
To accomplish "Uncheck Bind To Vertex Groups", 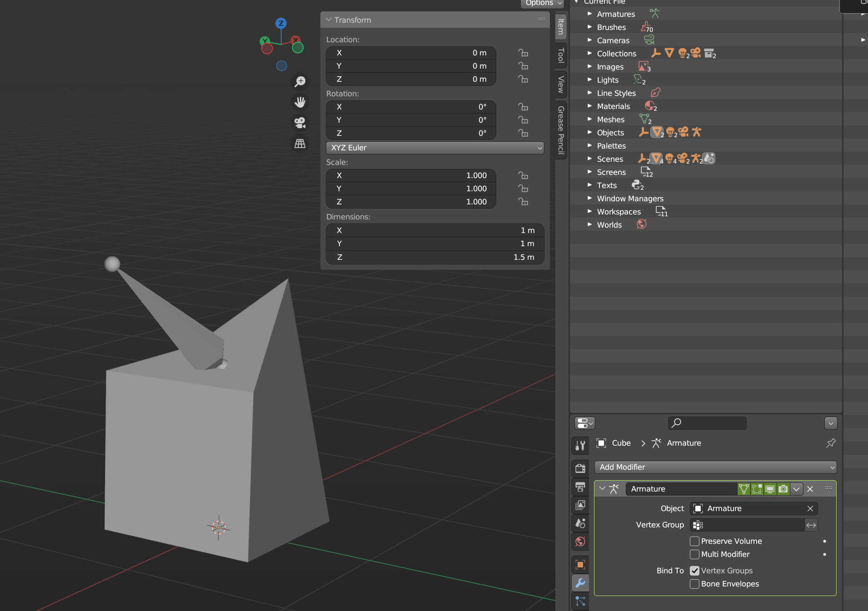I will click(694, 571).
